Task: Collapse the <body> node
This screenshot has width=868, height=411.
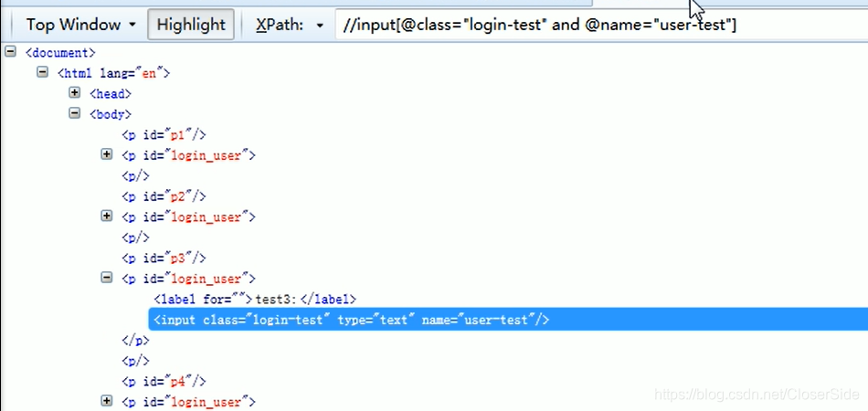Action: [74, 113]
